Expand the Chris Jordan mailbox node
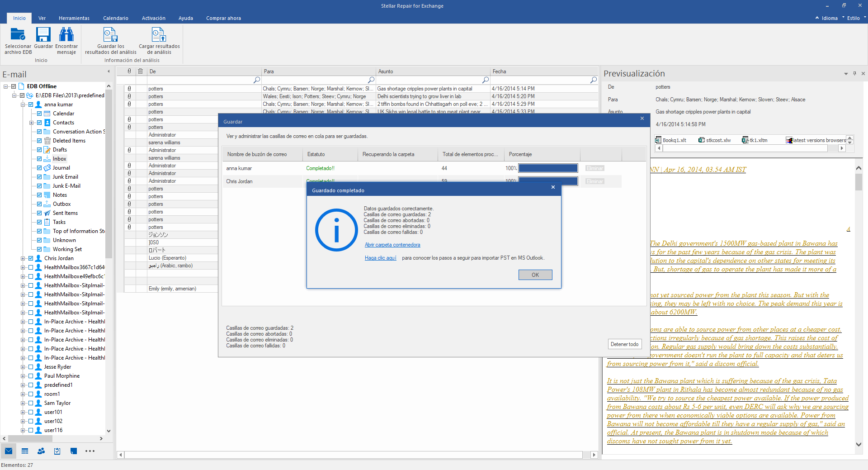The image size is (868, 470). click(23, 258)
